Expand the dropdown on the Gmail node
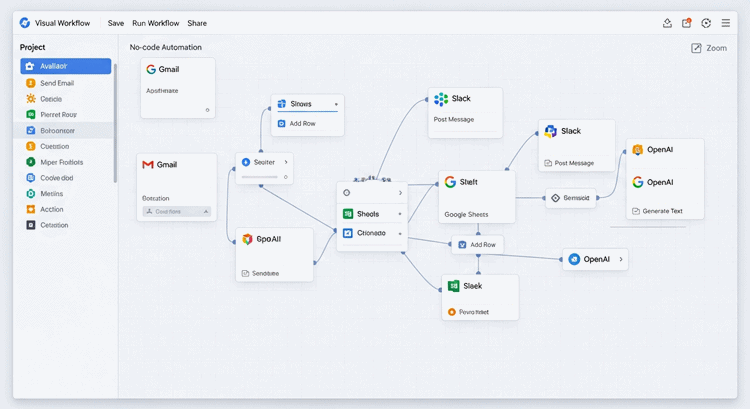750x409 pixels. (x=178, y=212)
